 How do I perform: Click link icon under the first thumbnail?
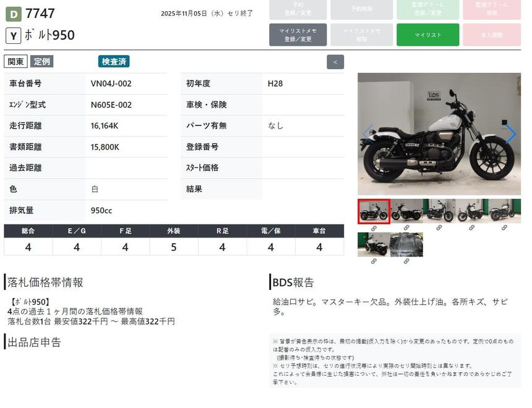click(374, 228)
